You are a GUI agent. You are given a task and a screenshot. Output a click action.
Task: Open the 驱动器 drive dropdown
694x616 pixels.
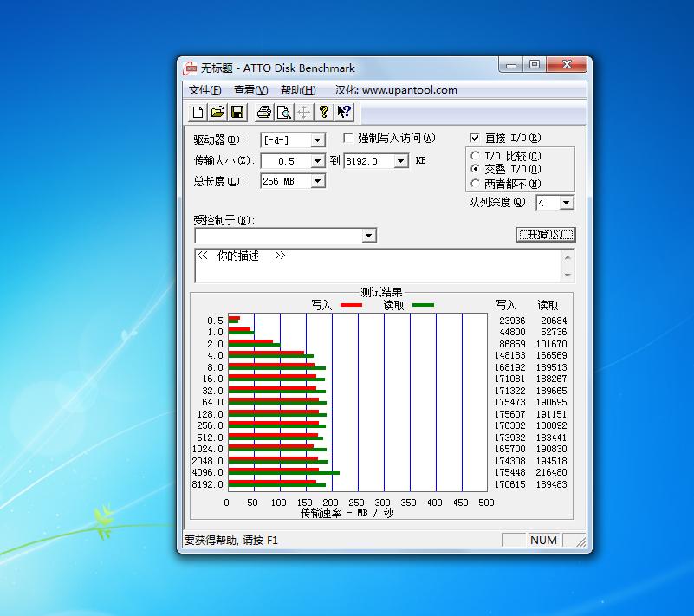coord(316,139)
